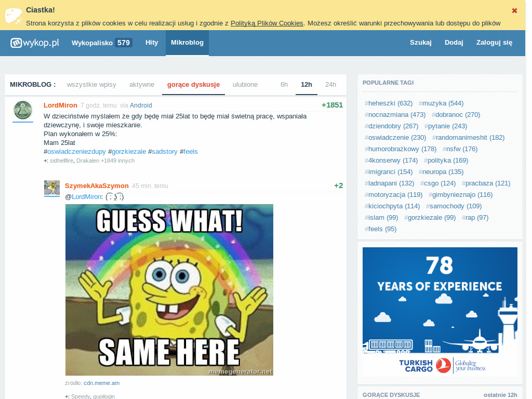Switch to wszystkie wpisy tab
532x399 pixels.
tap(91, 85)
